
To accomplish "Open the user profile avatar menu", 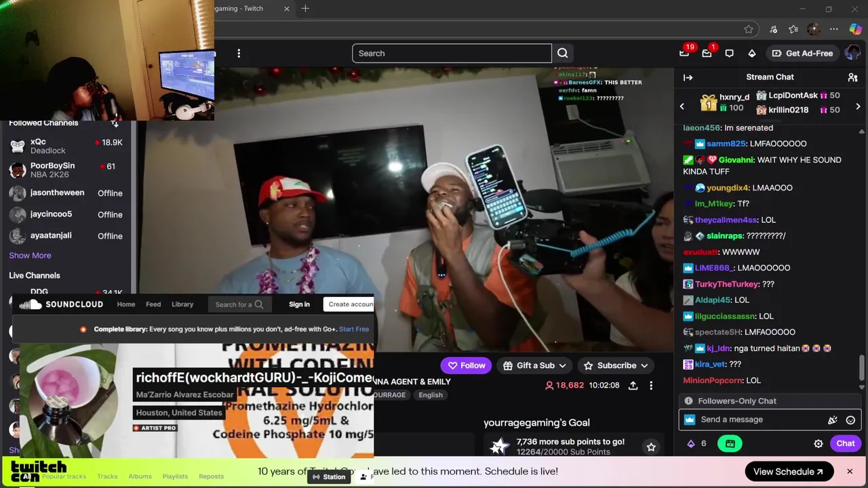I will 852,54.
